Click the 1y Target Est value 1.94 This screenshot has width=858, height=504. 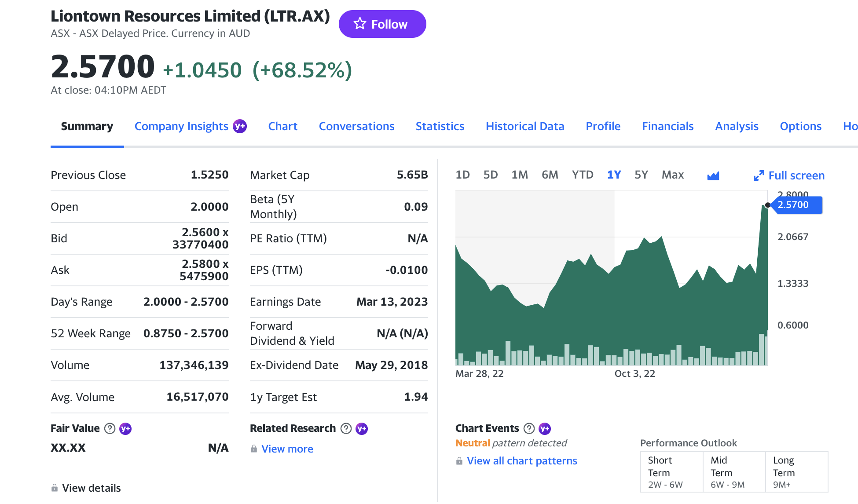click(x=416, y=397)
